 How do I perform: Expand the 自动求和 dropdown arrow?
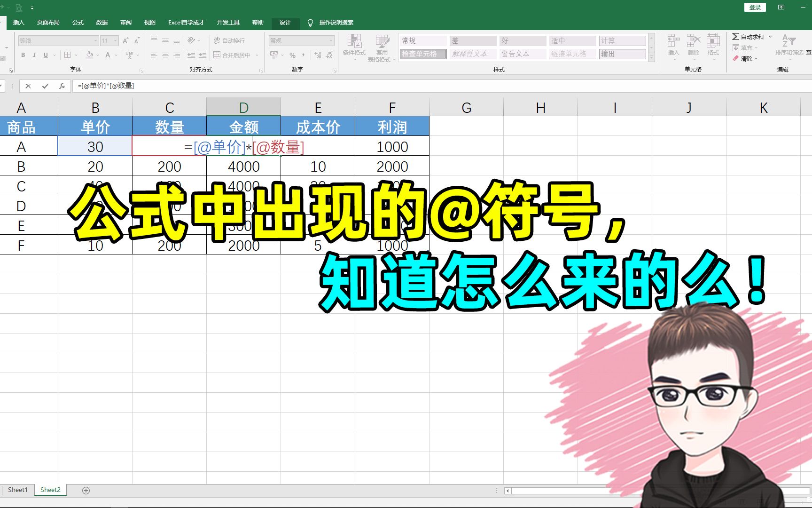[x=770, y=37]
